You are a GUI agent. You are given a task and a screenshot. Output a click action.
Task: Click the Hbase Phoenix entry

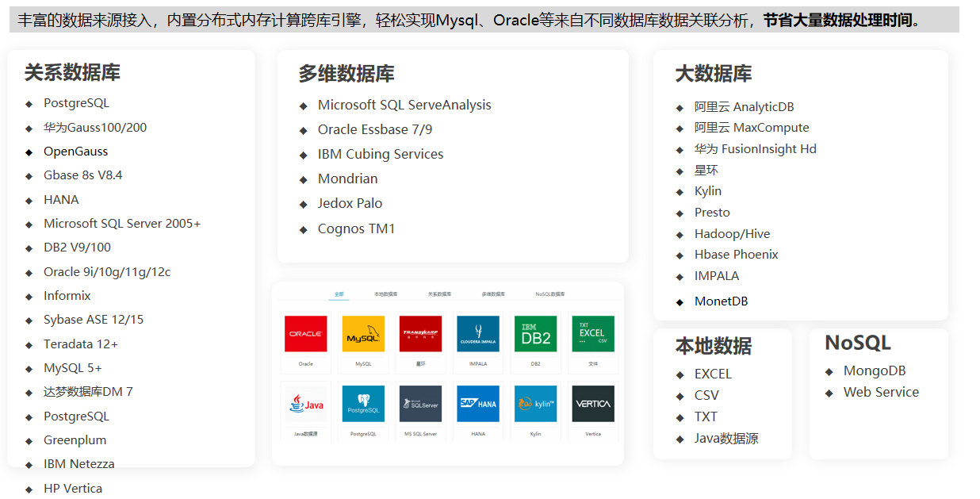737,255
